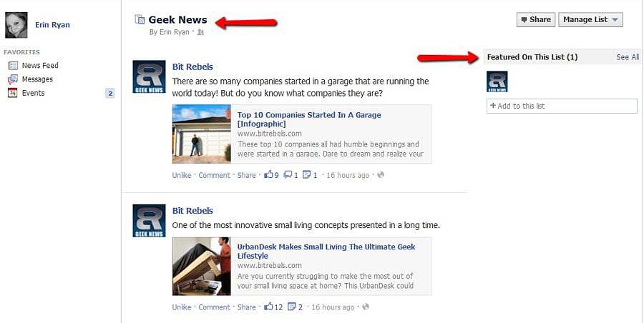Click the Geek News list icon beside title
644x323 pixels.
(x=140, y=19)
